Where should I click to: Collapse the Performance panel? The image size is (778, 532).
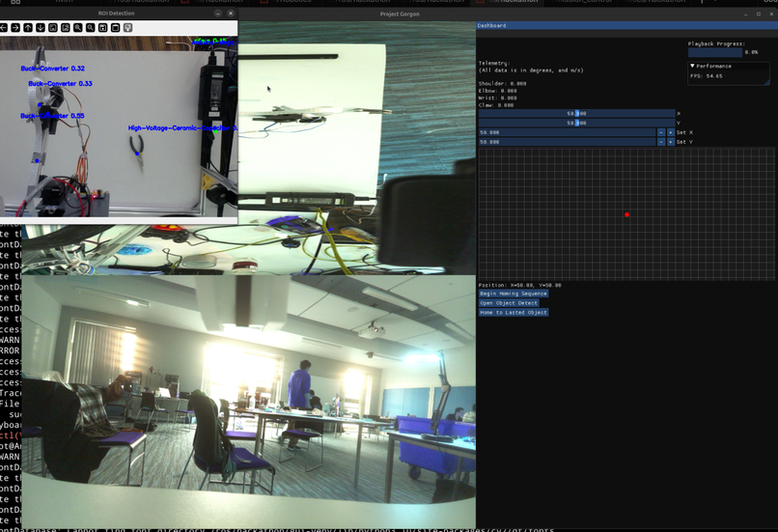coord(692,66)
